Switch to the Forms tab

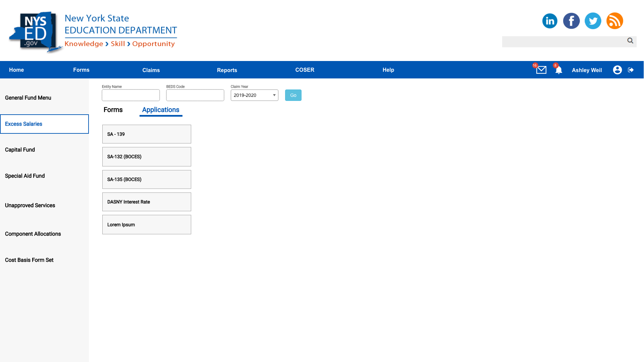(113, 110)
